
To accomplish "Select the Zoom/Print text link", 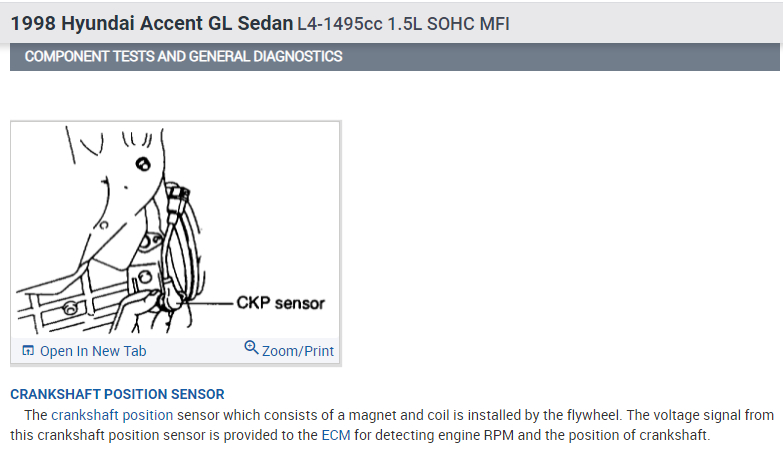I will point(297,351).
